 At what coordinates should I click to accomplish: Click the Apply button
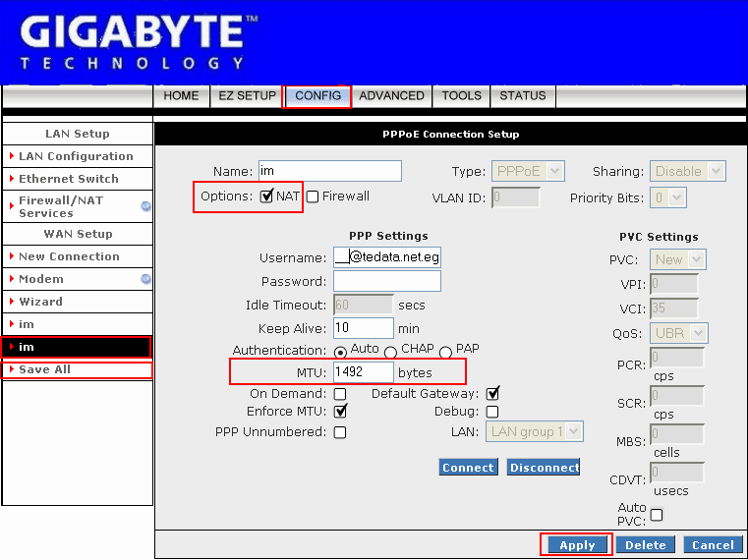tap(577, 544)
